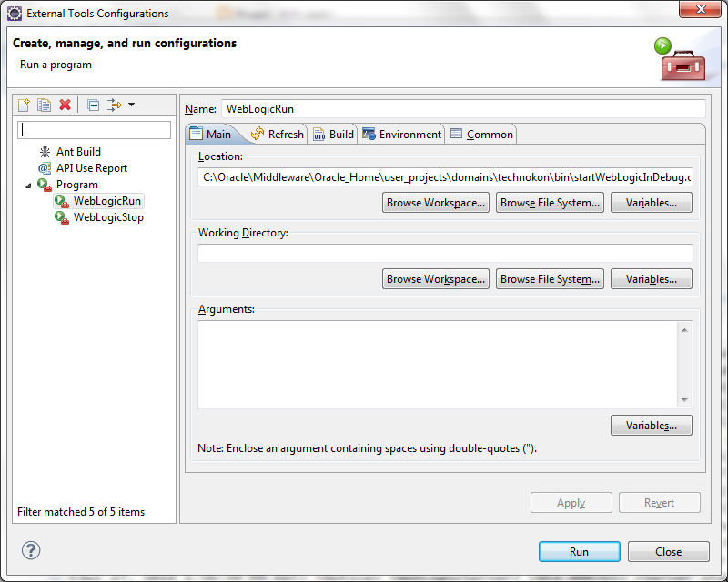Viewport: 728px width, 582px height.
Task: Open the filter launch configurations tool
Action: (x=116, y=105)
